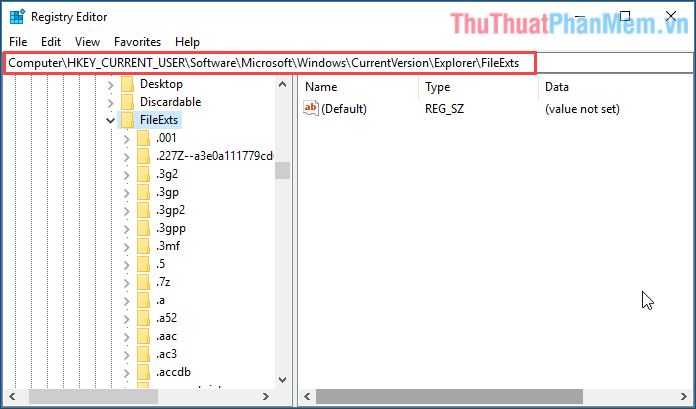
Task: Expand the .3mf key
Action: tap(127, 247)
